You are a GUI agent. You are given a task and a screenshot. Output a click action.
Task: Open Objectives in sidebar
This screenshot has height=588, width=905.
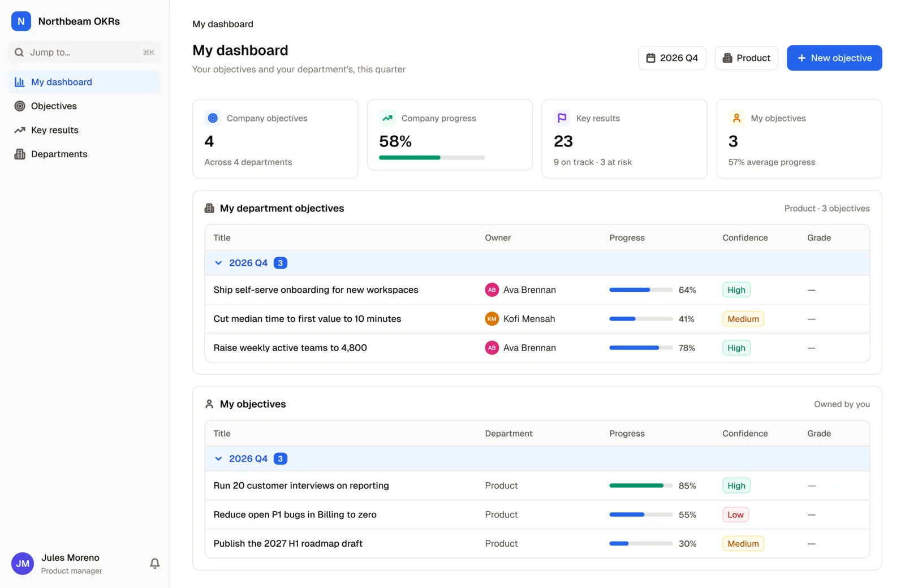(85, 106)
